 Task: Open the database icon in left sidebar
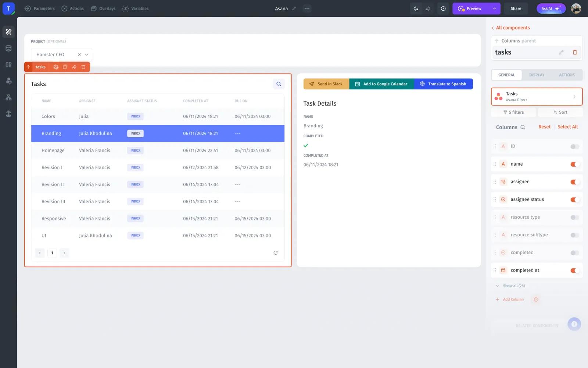coord(8,48)
